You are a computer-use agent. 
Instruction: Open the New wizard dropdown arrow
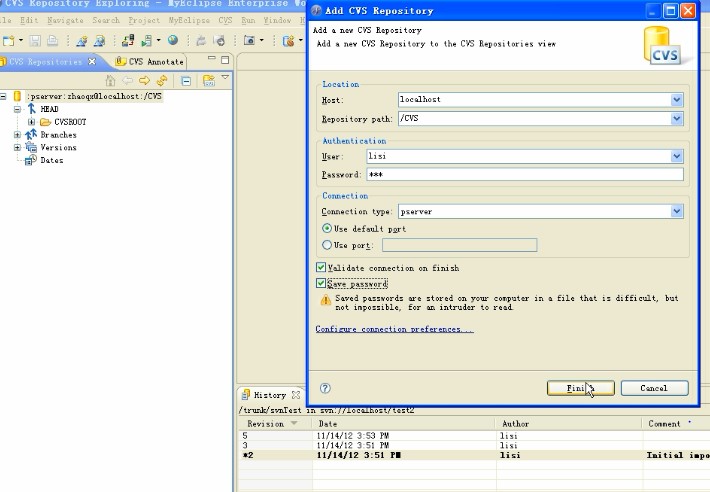[x=21, y=41]
